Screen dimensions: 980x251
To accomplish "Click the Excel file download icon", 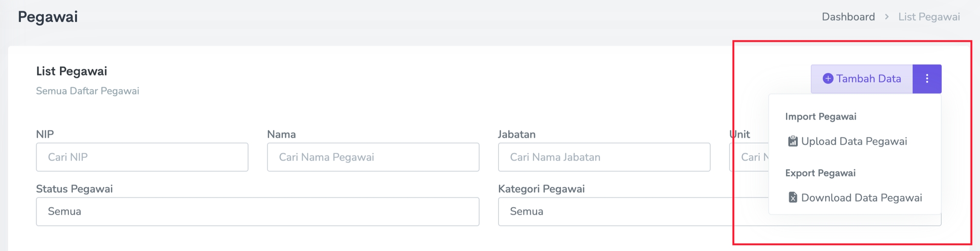I will pos(792,198).
